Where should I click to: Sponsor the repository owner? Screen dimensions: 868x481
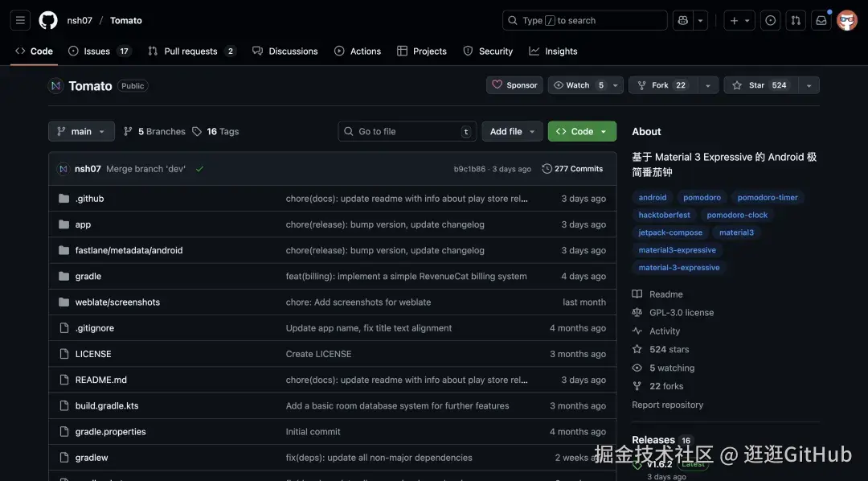515,85
